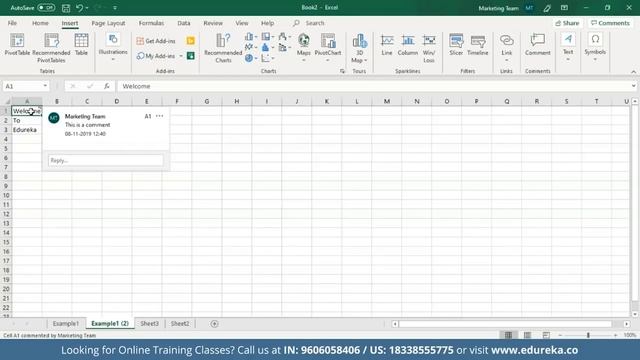Switch to the View tab

[242, 23]
